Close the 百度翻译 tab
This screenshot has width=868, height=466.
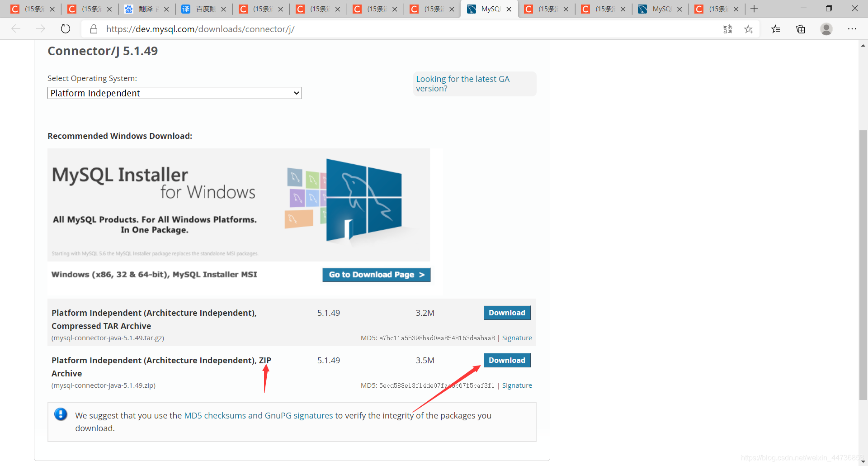click(223, 9)
